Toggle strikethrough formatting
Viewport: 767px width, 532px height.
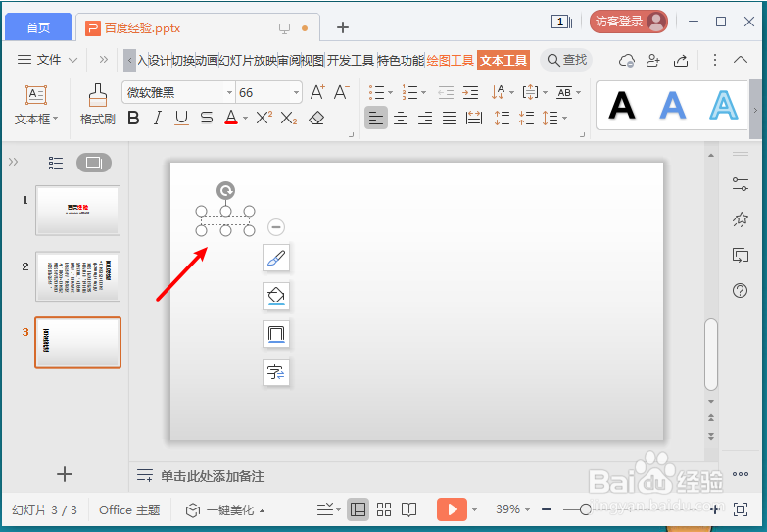click(x=207, y=118)
